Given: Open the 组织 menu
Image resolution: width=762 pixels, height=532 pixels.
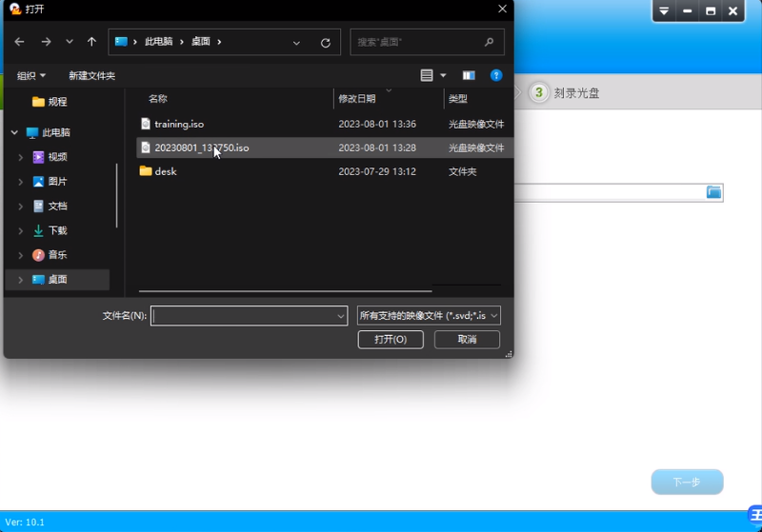Looking at the screenshot, I should [31, 76].
